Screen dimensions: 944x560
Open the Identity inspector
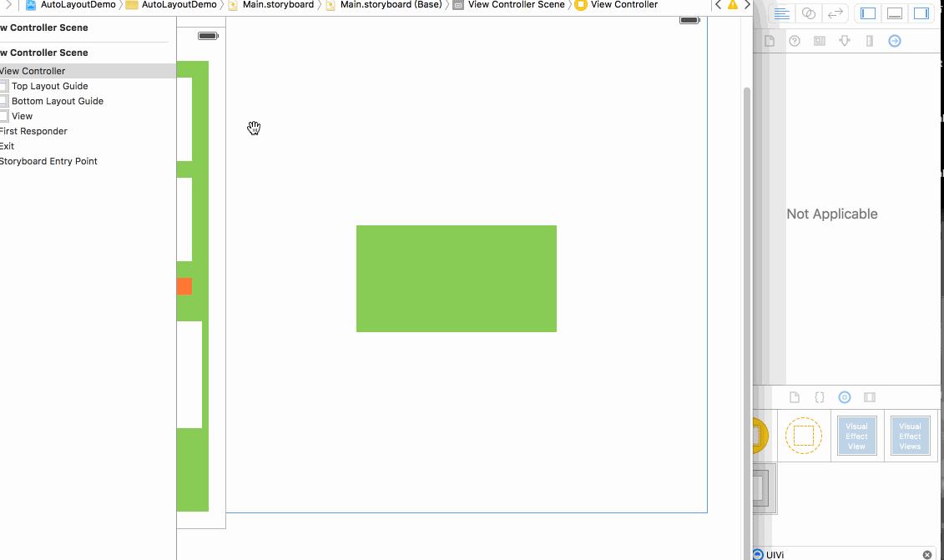820,41
